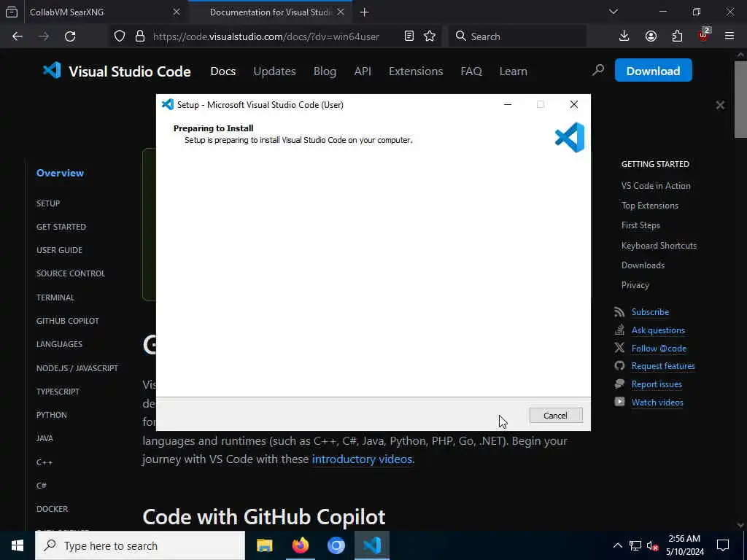Screen dimensions: 747x560
Task: Click the VS Code setup taskbar icon
Action: 372,545
